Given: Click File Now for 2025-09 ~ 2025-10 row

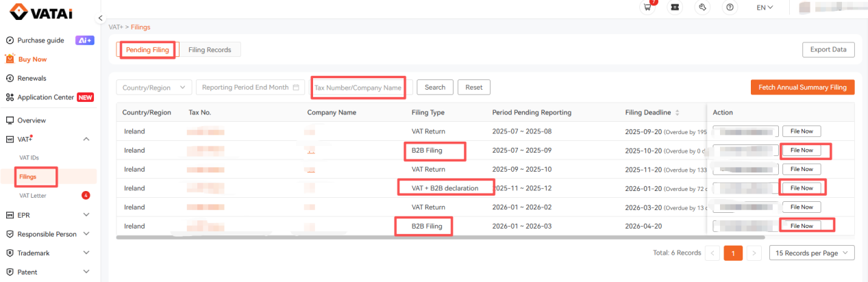Looking at the screenshot, I should pyautogui.click(x=802, y=169).
